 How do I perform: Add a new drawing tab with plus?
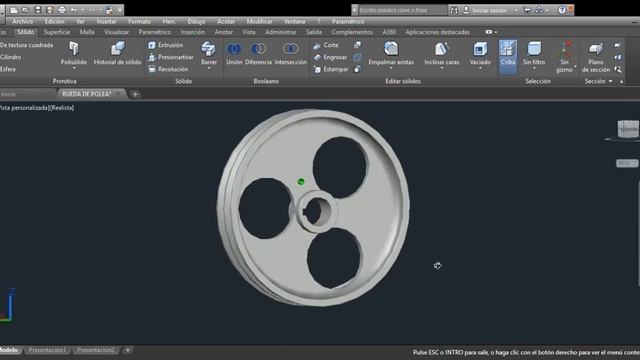(x=135, y=94)
